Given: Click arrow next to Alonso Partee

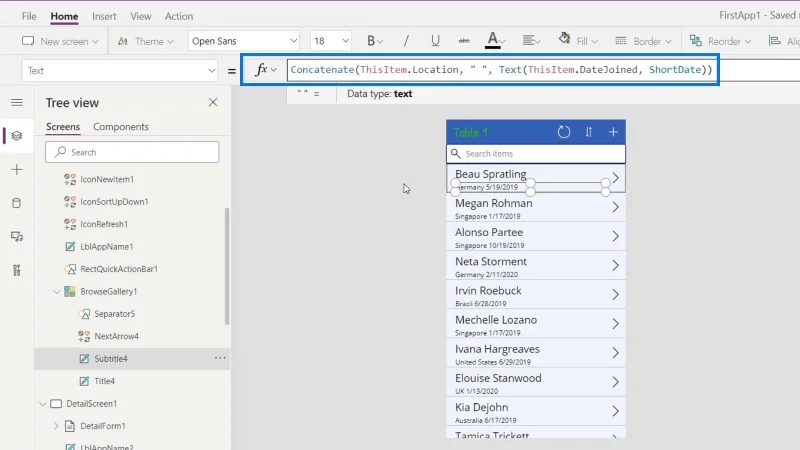Looking at the screenshot, I should 615,236.
